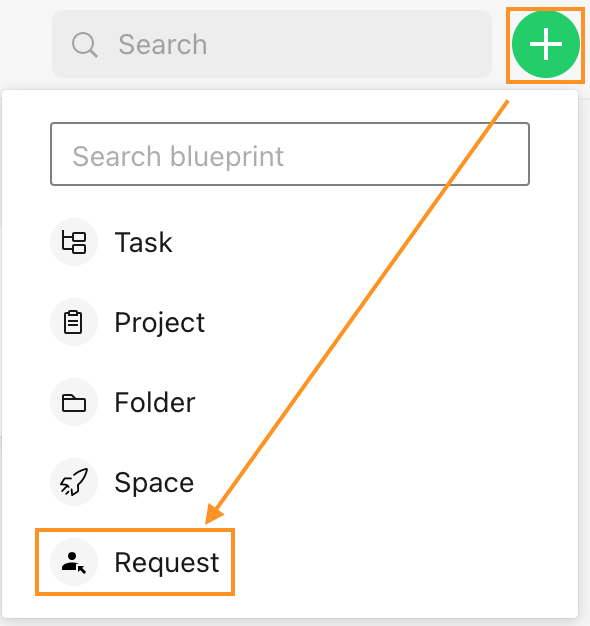This screenshot has height=626, width=590.
Task: Choose the Request menu label
Action: coord(167,563)
